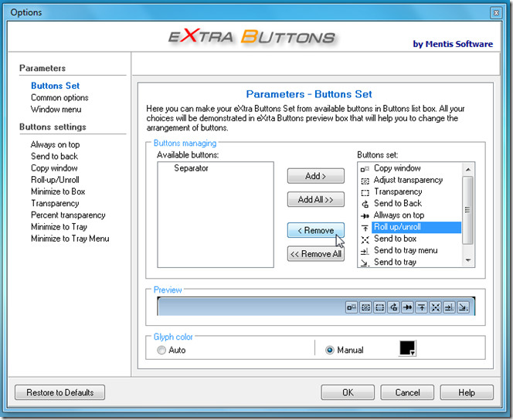Click the Cancel button
Image resolution: width=513 pixels, height=420 pixels.
click(407, 392)
